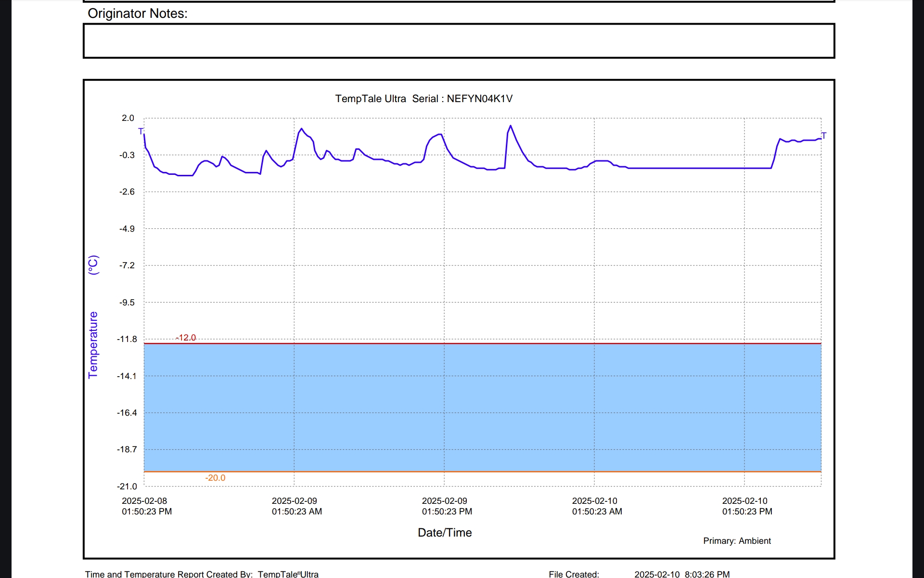
Task: Click the blue shaded temperature range area
Action: pyautogui.click(x=483, y=407)
